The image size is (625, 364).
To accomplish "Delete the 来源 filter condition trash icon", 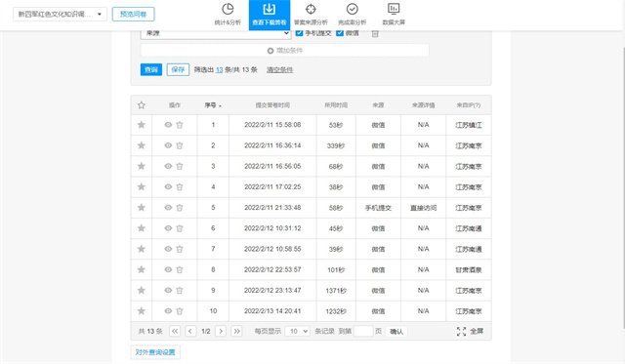I will [x=375, y=34].
